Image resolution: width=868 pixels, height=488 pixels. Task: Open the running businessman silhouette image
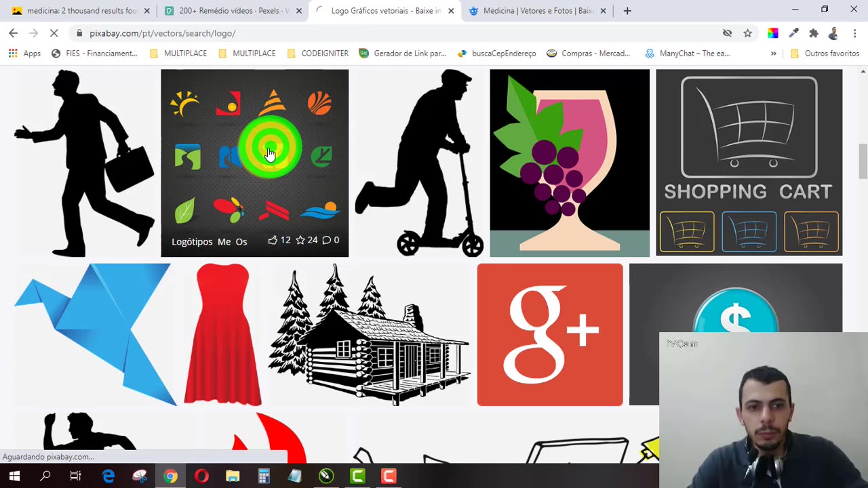pyautogui.click(x=85, y=163)
